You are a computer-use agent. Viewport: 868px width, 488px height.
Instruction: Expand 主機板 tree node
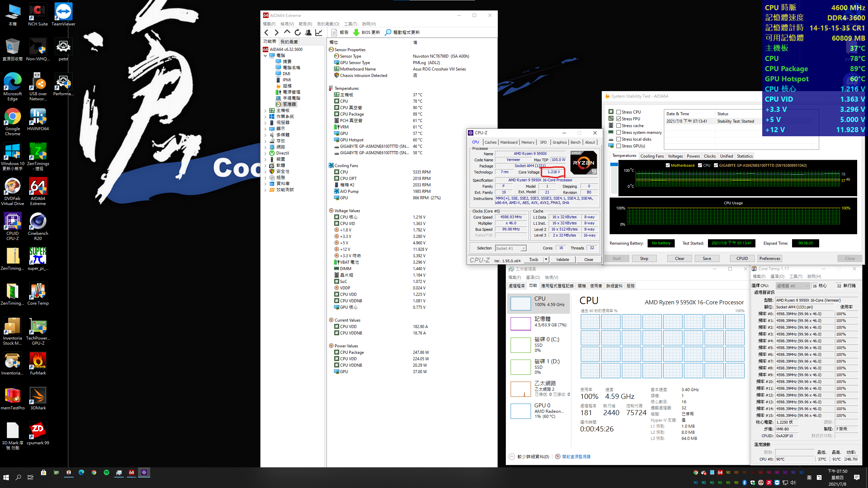pos(265,110)
